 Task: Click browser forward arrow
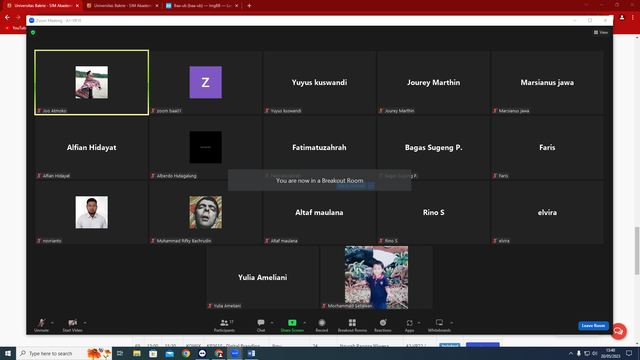tap(18, 18)
